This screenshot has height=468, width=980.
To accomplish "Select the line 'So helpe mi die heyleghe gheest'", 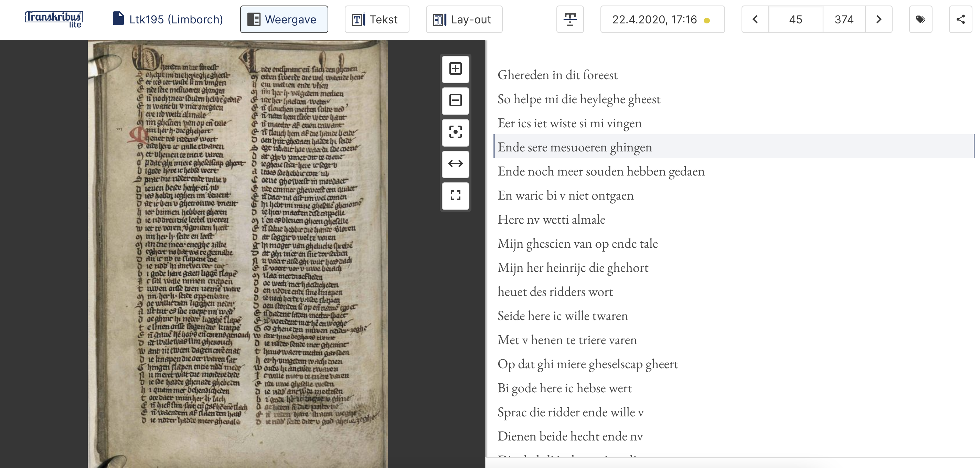I will [x=579, y=99].
